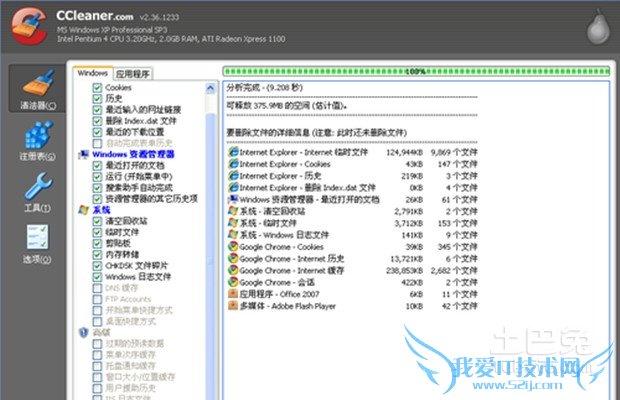Select the 系统 category heading
The image size is (620, 400).
coord(101,210)
